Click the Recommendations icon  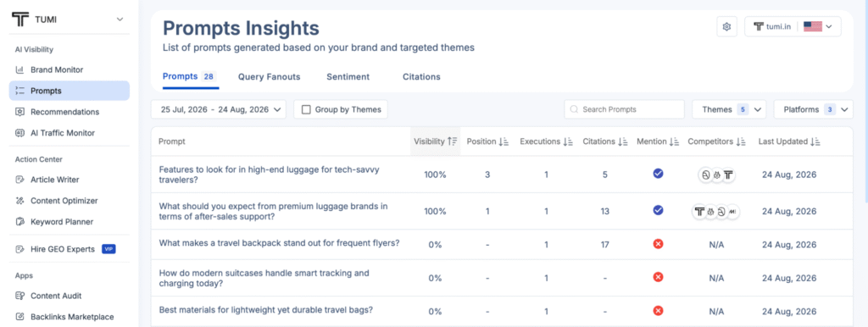pyautogui.click(x=19, y=112)
